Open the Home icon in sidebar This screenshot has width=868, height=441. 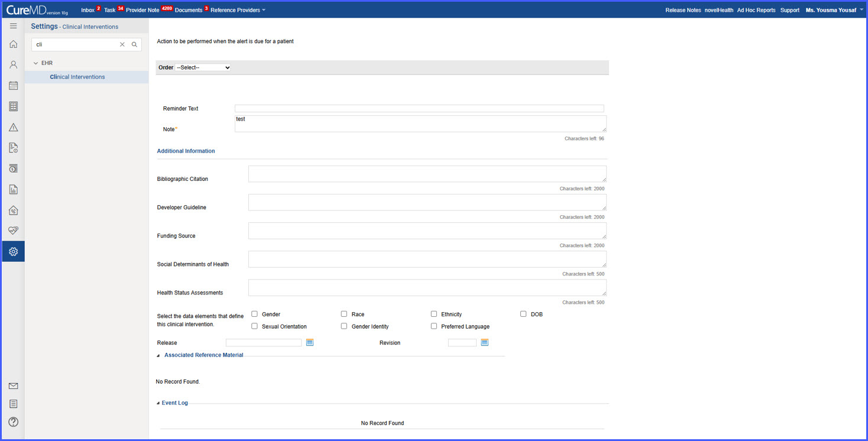[13, 44]
